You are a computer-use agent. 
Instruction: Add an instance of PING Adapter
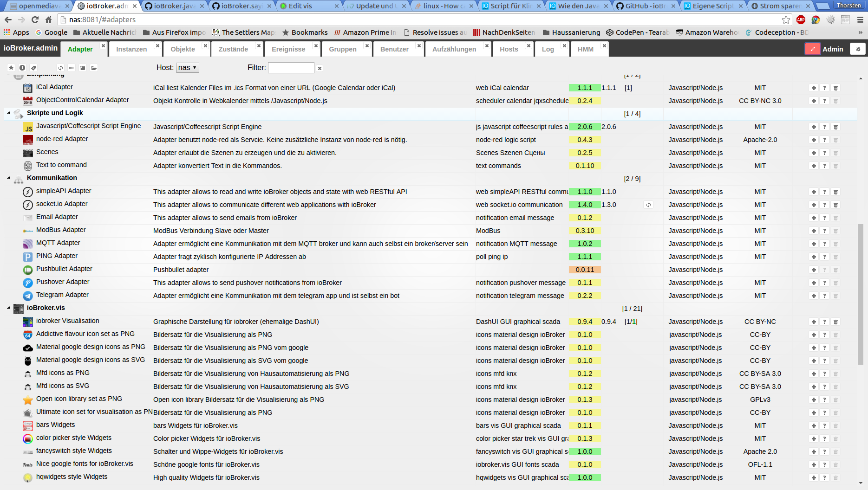814,257
